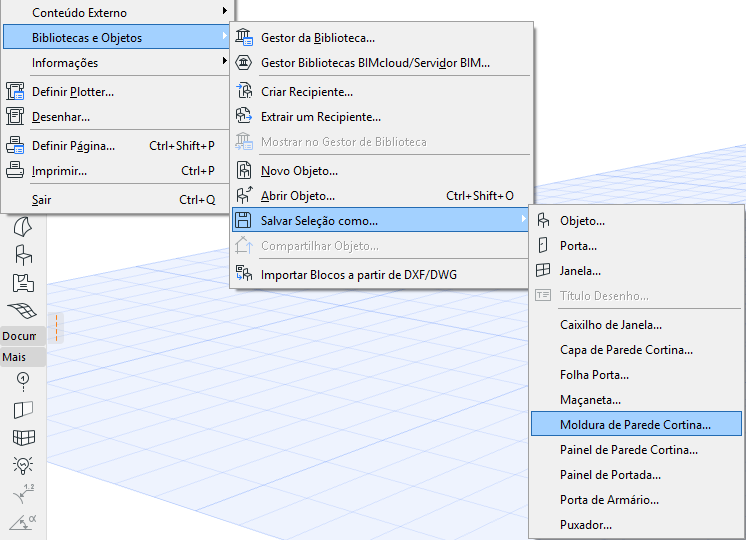Save selection as Objeto
746x540 pixels.
637,221
